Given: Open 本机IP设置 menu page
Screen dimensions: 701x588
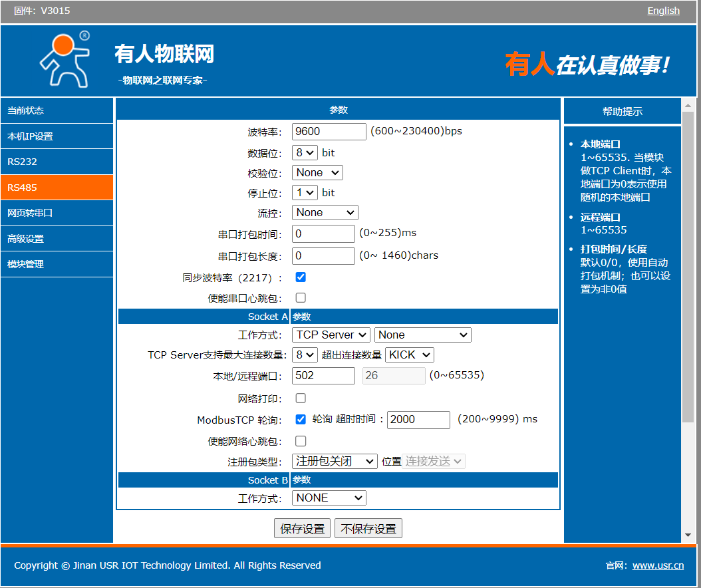Looking at the screenshot, I should 57,136.
